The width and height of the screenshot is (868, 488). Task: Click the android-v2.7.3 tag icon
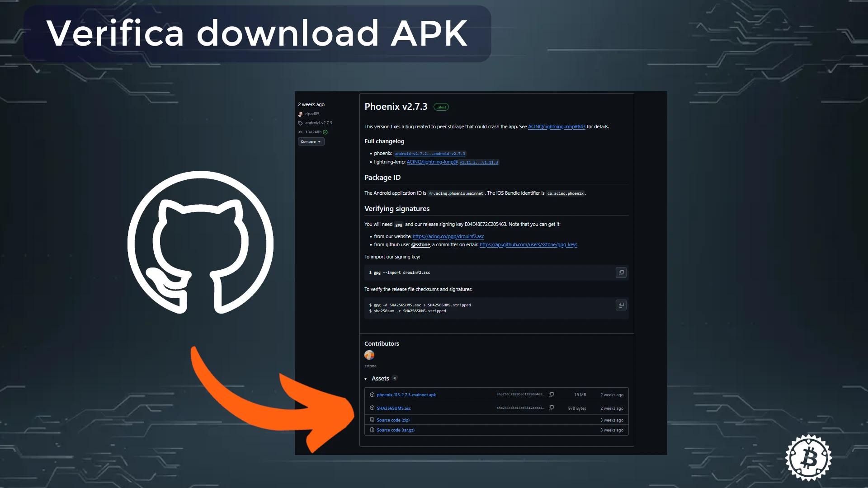tap(300, 123)
